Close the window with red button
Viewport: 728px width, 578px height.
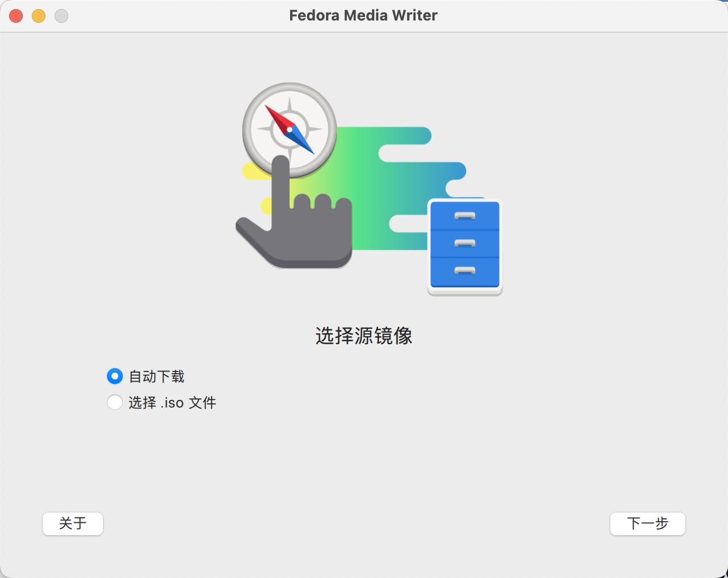point(16,16)
